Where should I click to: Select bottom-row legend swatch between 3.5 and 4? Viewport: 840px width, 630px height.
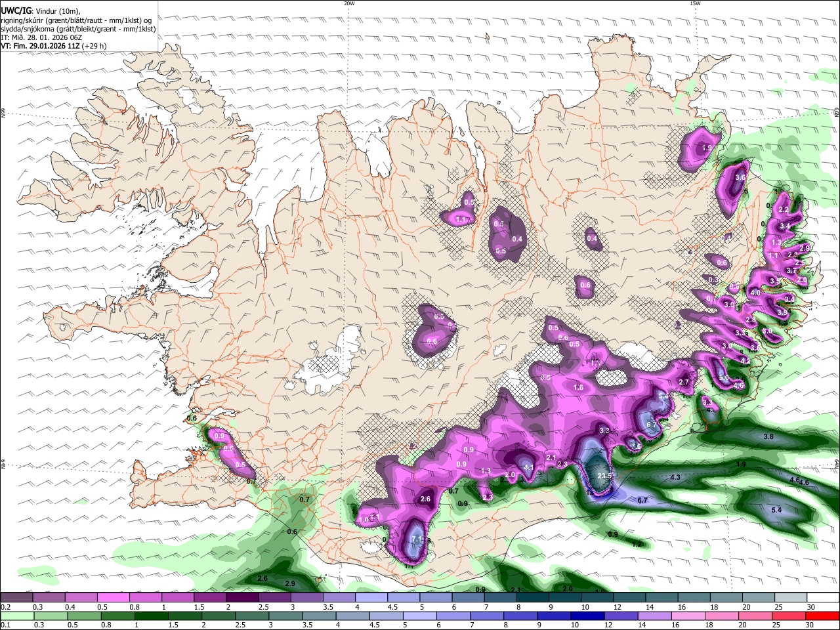pyautogui.click(x=321, y=616)
